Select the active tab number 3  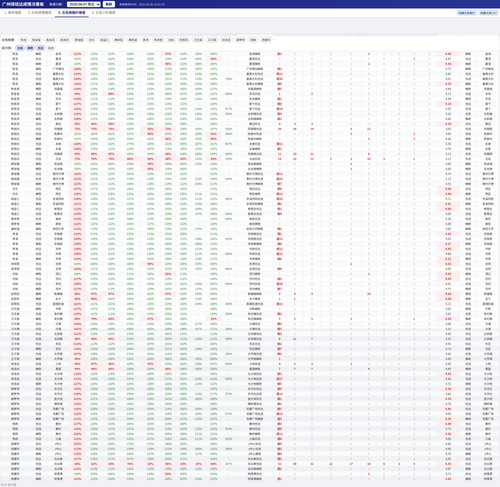tap(72, 13)
